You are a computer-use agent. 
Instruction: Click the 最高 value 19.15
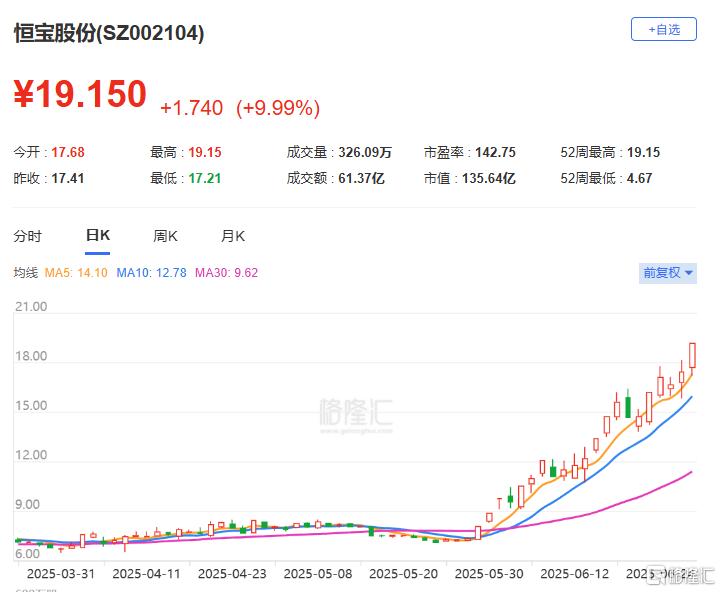205,152
